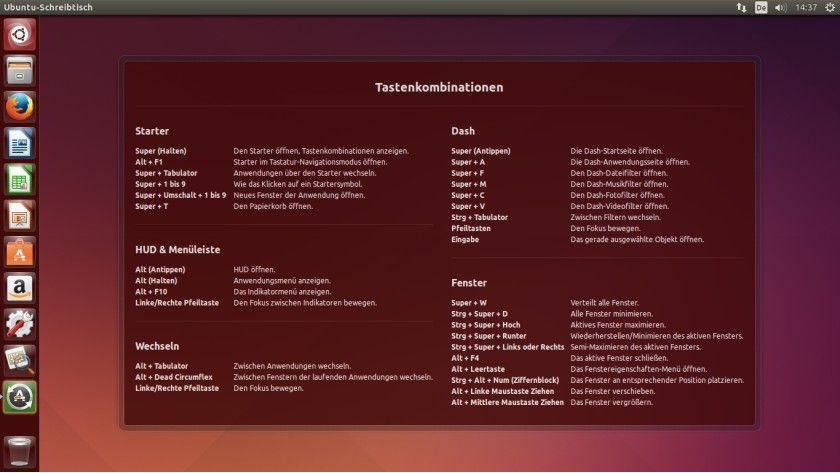Viewport: 840px width, 473px height.
Task: Click 'Zwischen Anwendungen wechseln.' text
Action: [292, 366]
